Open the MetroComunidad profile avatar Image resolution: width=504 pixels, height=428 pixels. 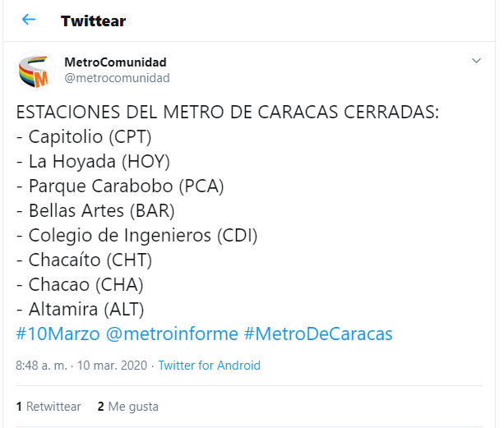[x=35, y=70]
